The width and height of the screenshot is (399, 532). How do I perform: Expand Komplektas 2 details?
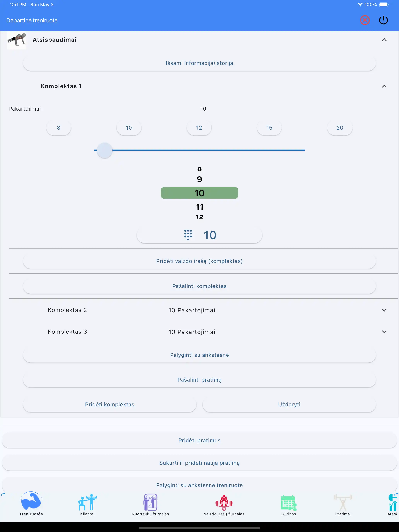coord(384,310)
